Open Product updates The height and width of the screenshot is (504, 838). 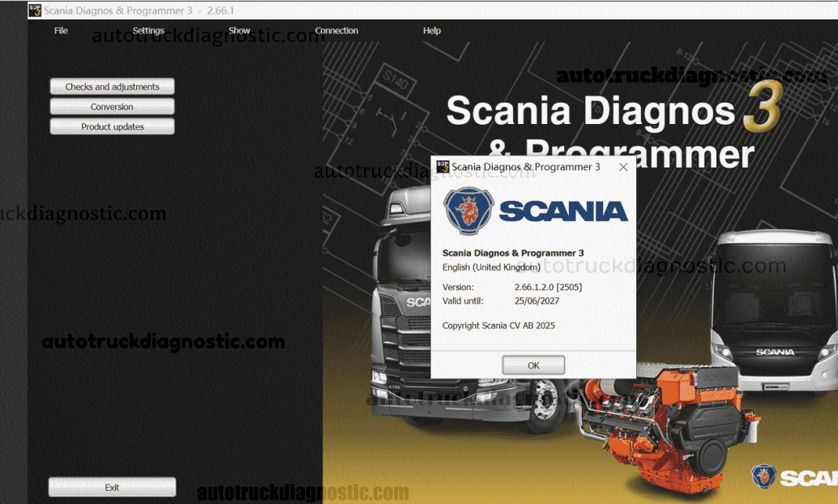pyautogui.click(x=112, y=127)
